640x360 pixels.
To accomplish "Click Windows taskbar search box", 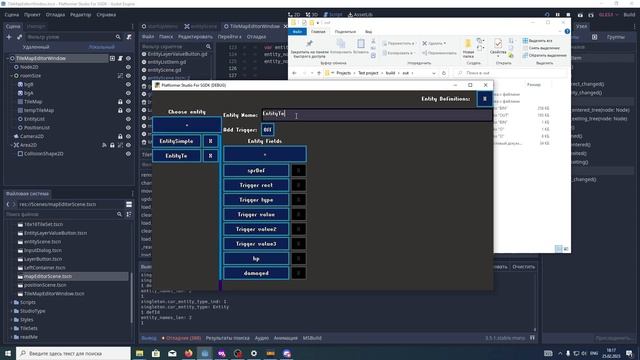I will pos(73,353).
